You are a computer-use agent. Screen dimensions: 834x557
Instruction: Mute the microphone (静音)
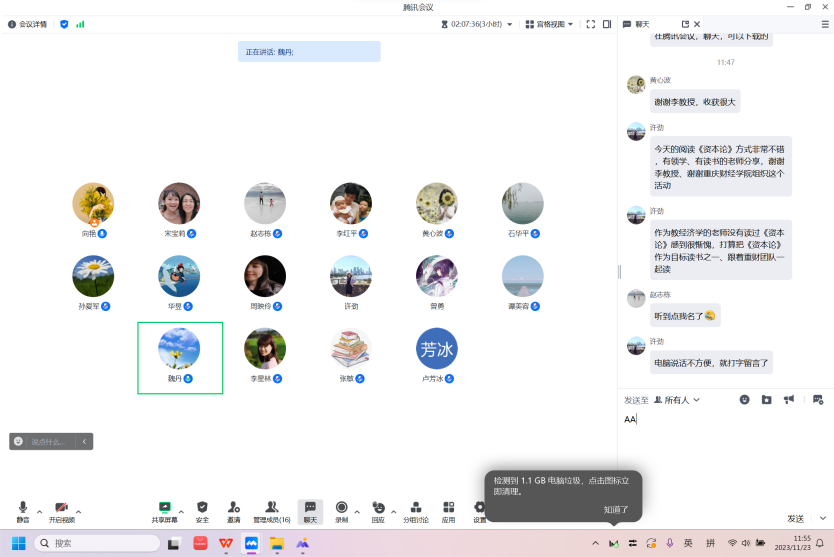click(x=22, y=508)
